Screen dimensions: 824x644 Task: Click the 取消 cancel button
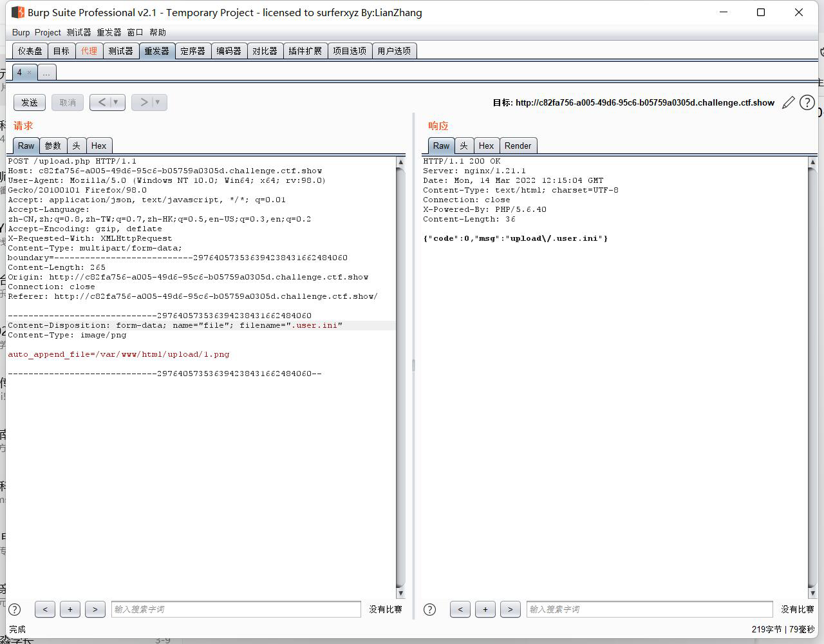pyautogui.click(x=68, y=102)
